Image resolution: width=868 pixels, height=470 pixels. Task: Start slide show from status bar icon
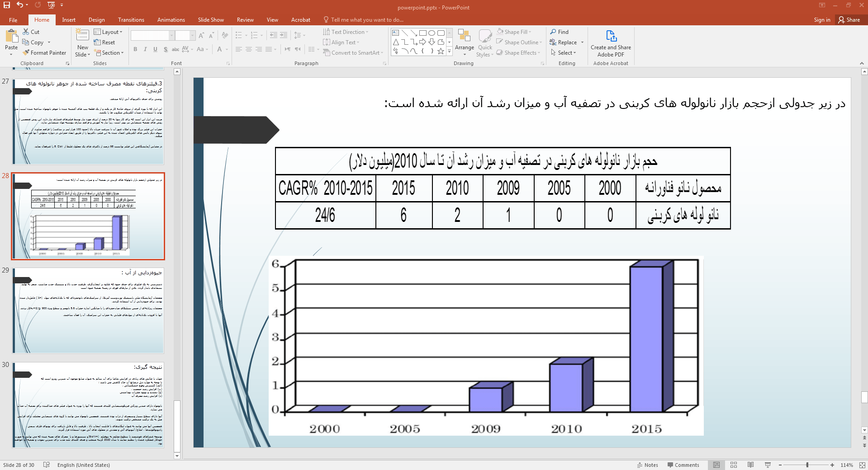click(x=768, y=465)
